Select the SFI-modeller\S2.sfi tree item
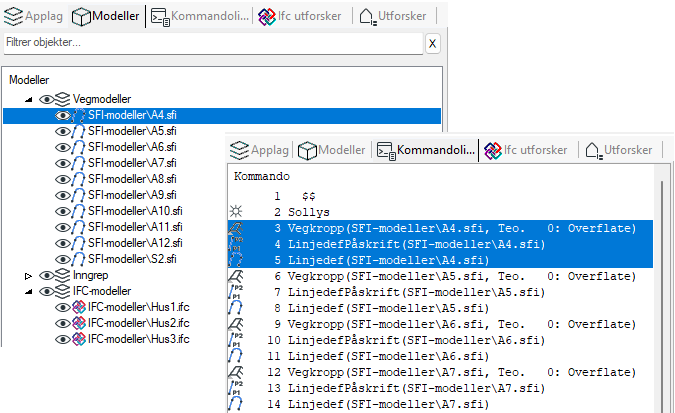675x413 pixels. pyautogui.click(x=134, y=259)
